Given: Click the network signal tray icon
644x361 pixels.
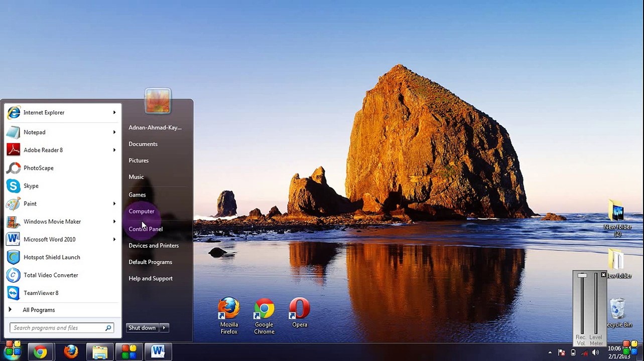Looking at the screenshot, I should pyautogui.click(x=584, y=352).
